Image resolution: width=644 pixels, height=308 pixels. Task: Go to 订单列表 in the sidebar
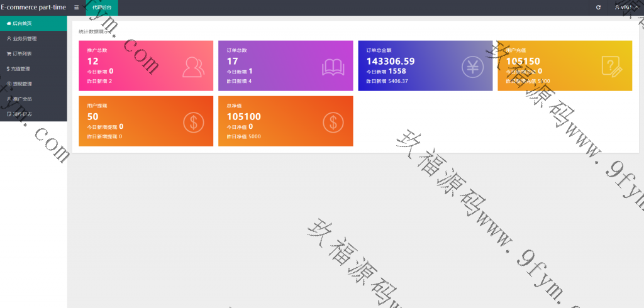click(22, 53)
